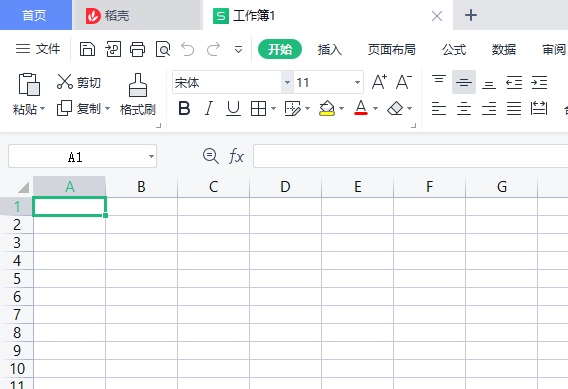Expand quick access toolbar customize arrow
The width and height of the screenshot is (568, 389).
pyautogui.click(x=238, y=49)
